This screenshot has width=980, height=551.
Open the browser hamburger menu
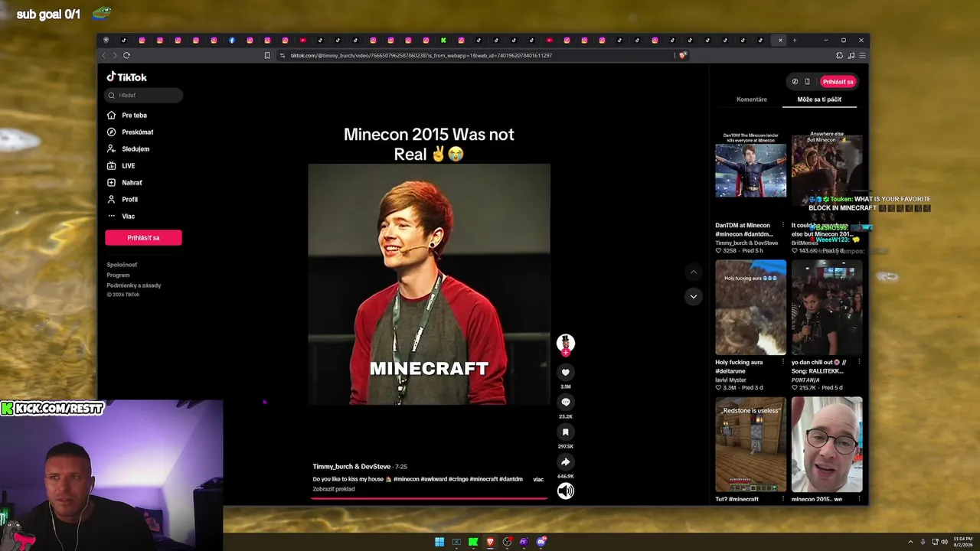862,55
